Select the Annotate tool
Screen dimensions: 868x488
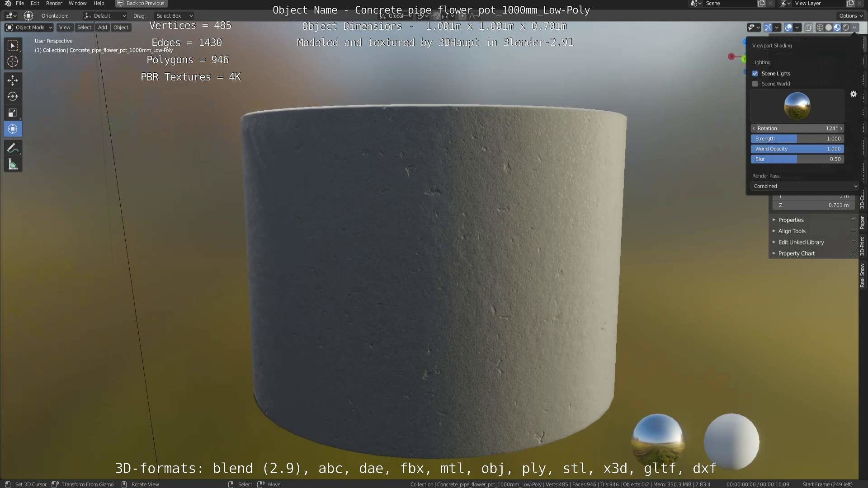[x=13, y=148]
